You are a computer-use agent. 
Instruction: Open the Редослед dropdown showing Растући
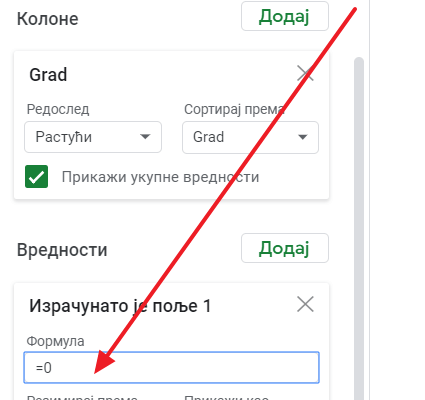click(x=93, y=137)
